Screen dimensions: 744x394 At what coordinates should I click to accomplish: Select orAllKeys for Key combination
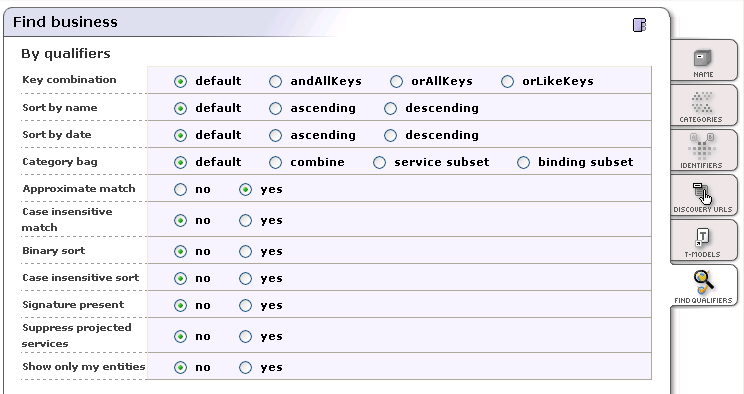396,82
